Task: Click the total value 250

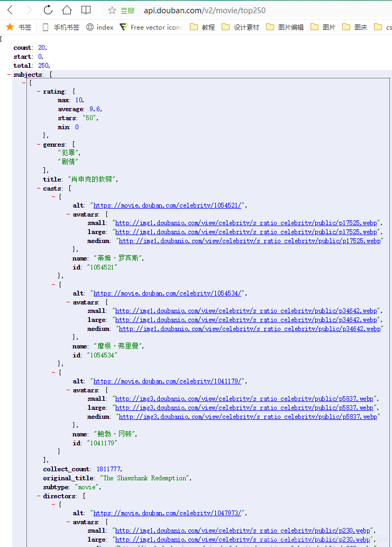Action: tap(43, 66)
